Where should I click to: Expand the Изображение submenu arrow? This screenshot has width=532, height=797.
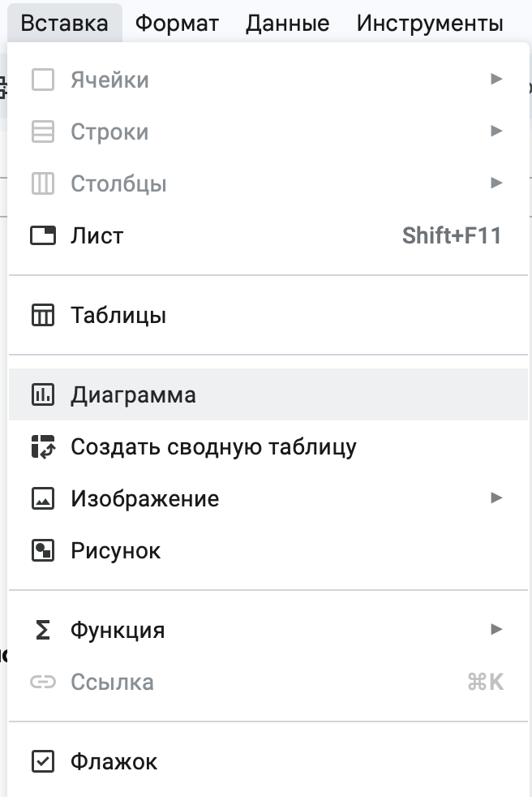[x=497, y=498]
